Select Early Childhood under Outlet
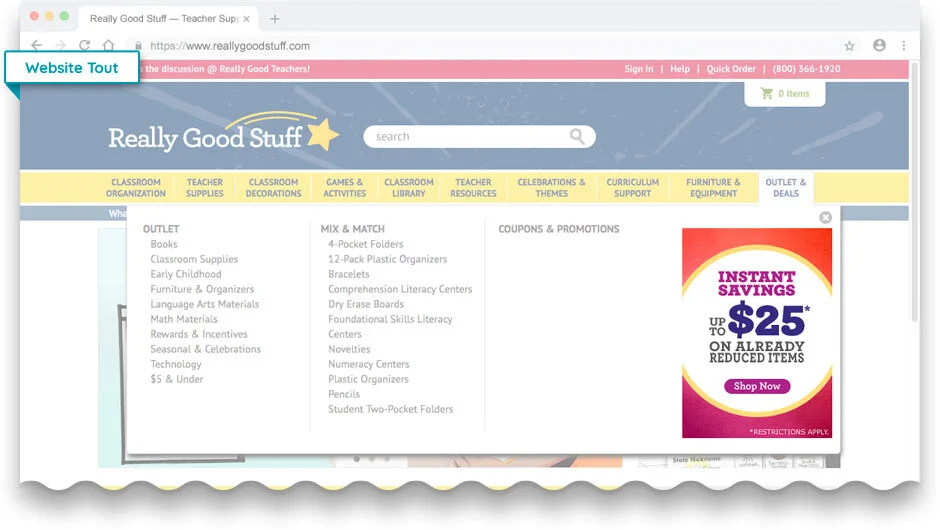 point(186,274)
